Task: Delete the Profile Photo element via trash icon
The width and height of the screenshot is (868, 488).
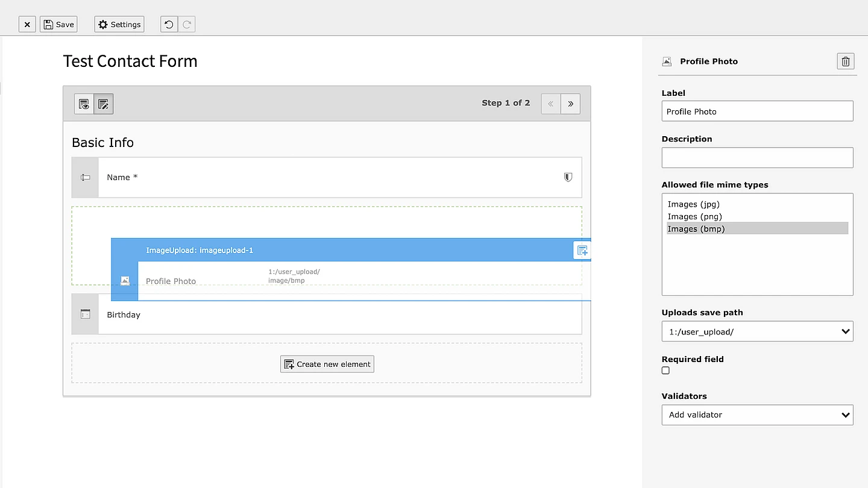Action: 845,61
